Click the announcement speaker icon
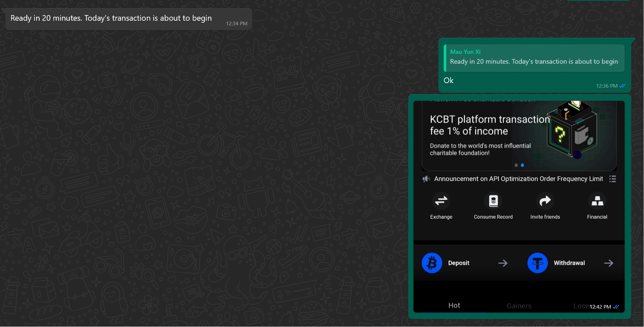The height and width of the screenshot is (327, 644). click(x=426, y=179)
